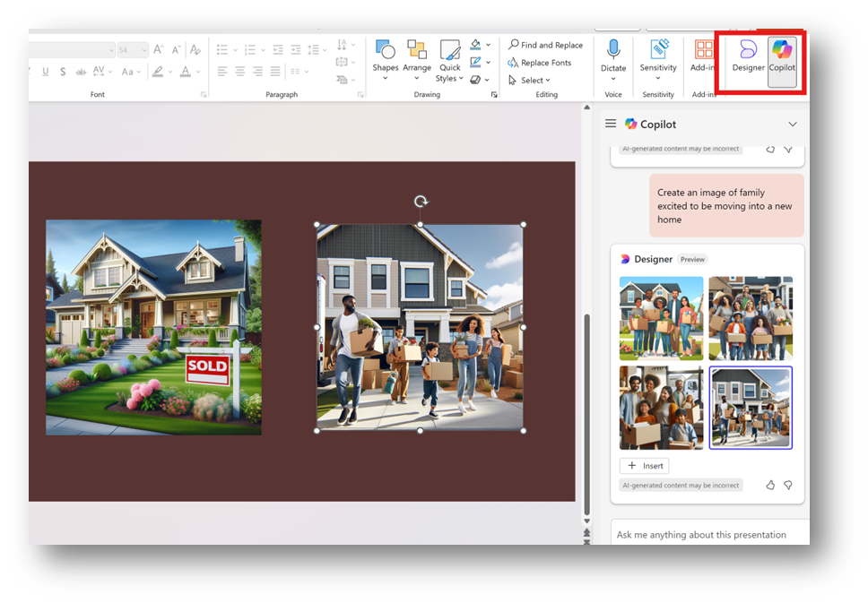Click the rotate handle above the family image
Viewport: 868px width, 603px height.
421,202
